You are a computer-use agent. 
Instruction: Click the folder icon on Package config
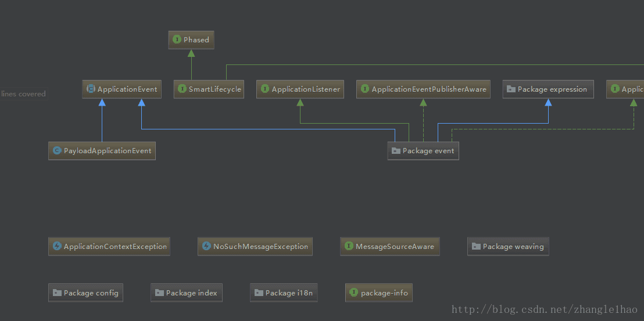[x=57, y=293]
